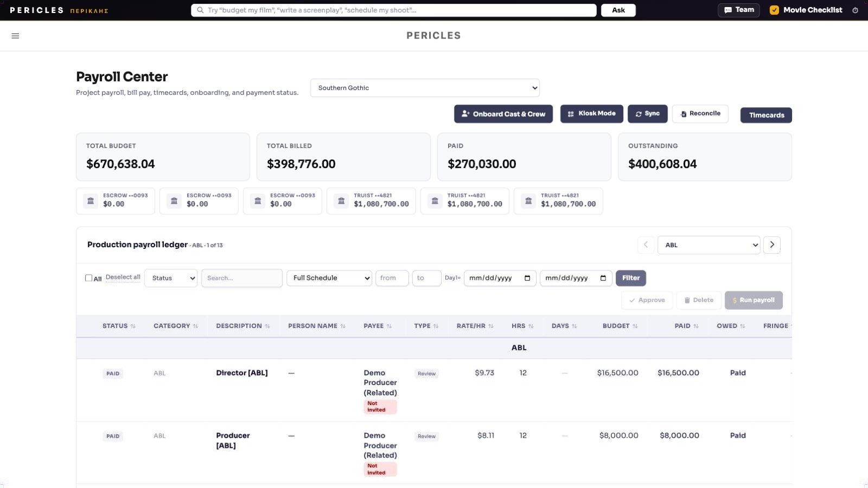Sort table by Payee column
The width and height of the screenshot is (868, 488).
click(378, 326)
